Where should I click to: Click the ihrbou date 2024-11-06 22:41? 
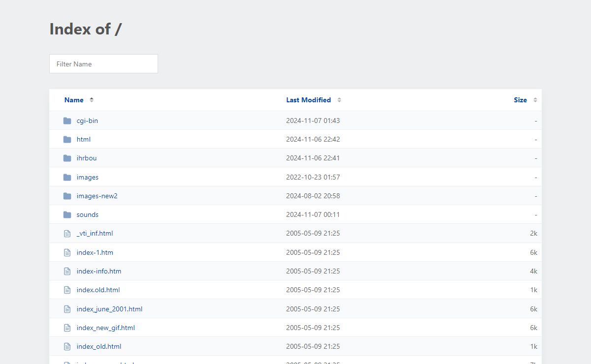coord(313,158)
